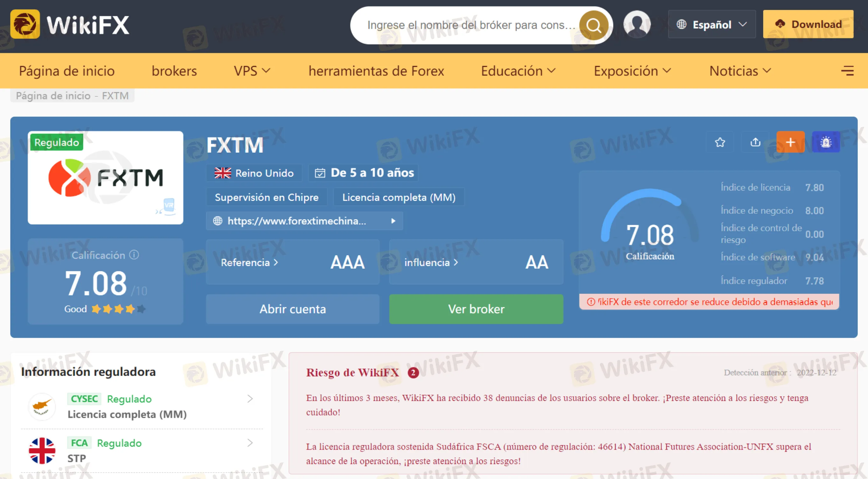Open the Español language dropdown
The width and height of the screenshot is (868, 479).
[x=712, y=24]
